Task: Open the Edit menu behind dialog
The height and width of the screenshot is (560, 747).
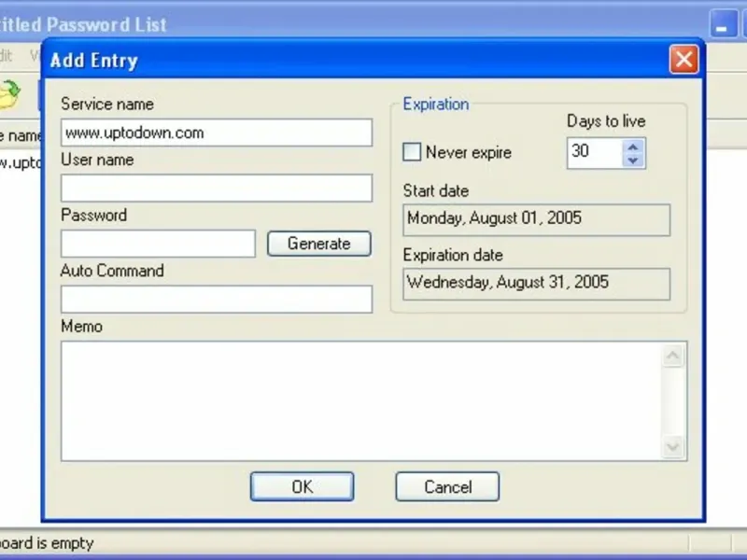Action: click(6, 56)
